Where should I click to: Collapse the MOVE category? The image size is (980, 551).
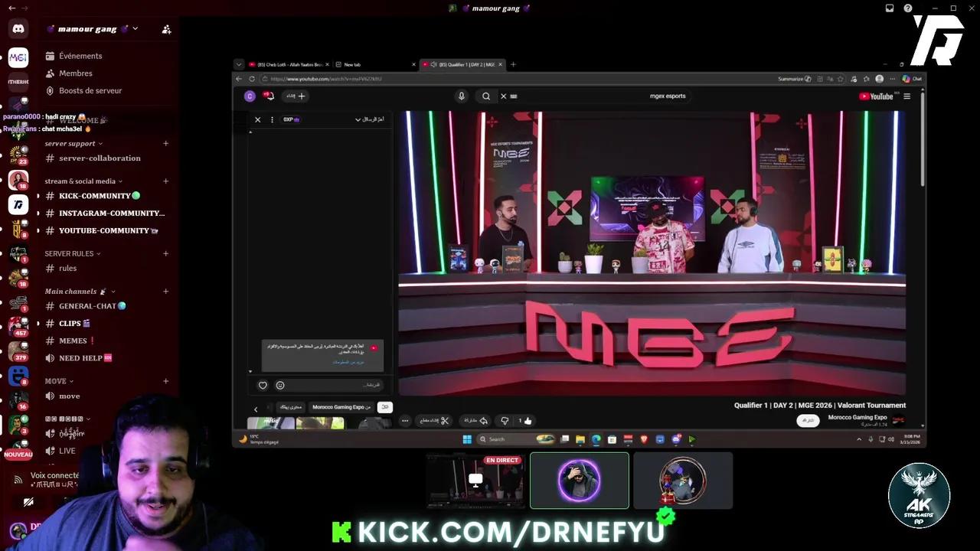(59, 381)
